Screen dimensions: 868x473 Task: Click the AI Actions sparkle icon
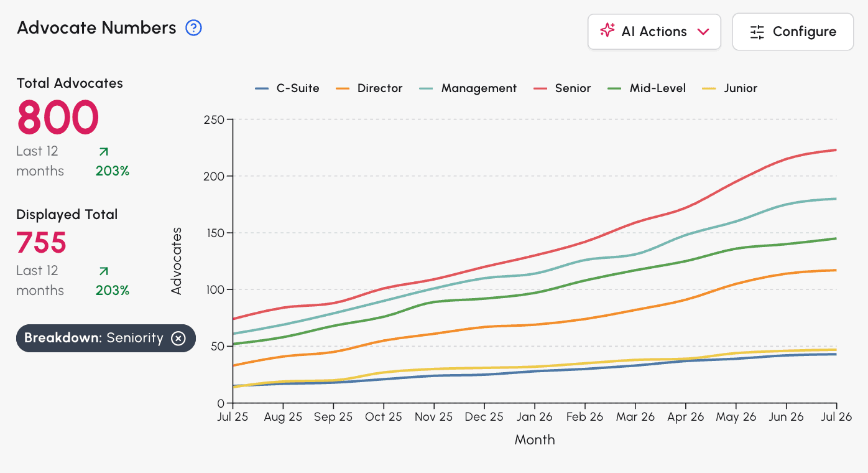click(x=607, y=30)
